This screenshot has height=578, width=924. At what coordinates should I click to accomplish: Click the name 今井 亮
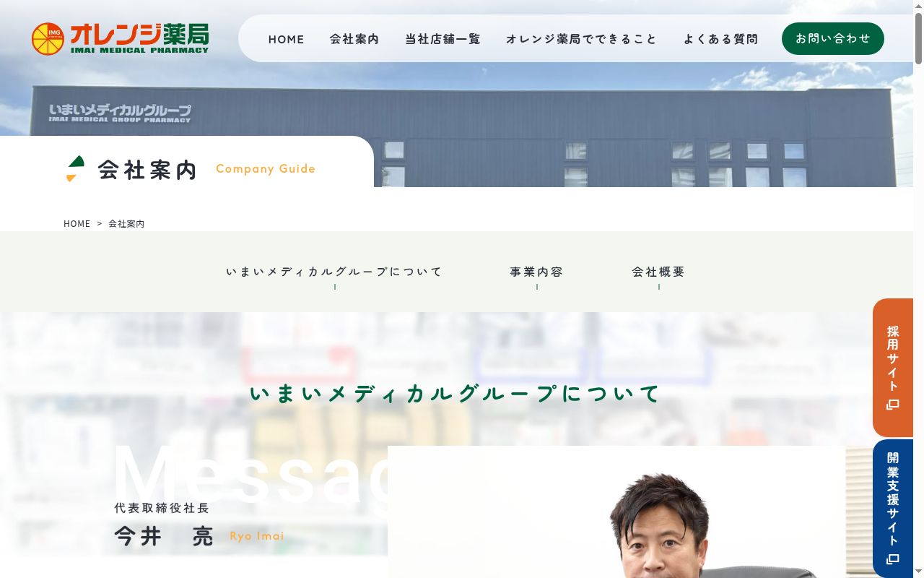click(164, 536)
